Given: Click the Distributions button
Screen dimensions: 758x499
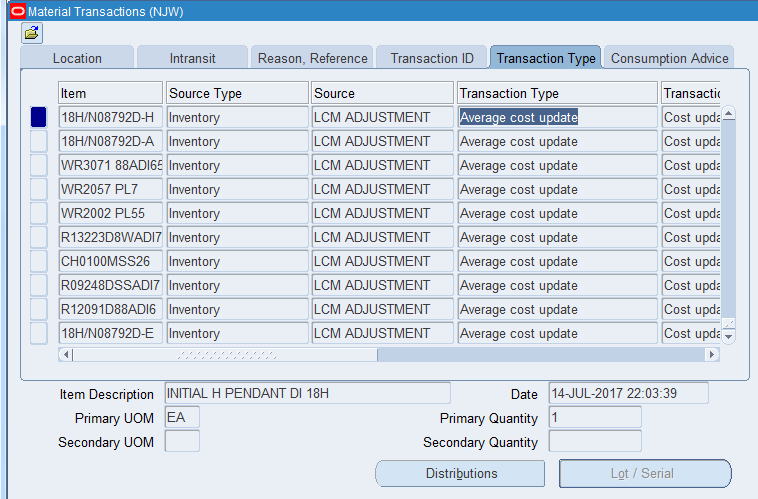Looking at the screenshot, I should (x=460, y=473).
